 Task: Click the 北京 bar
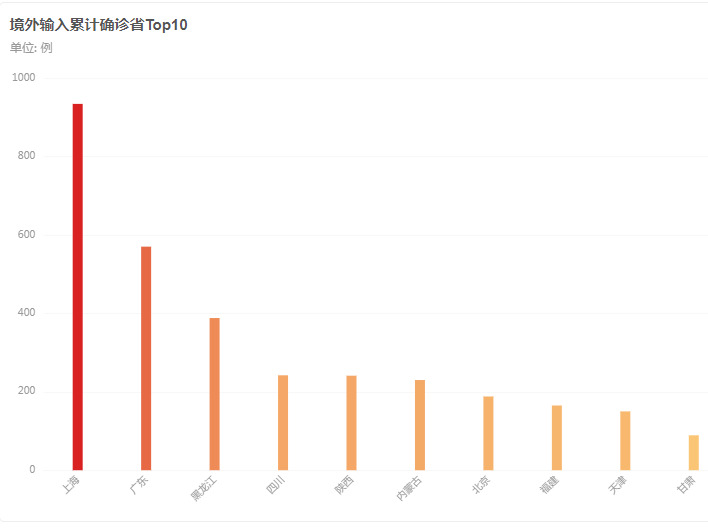coord(488,433)
